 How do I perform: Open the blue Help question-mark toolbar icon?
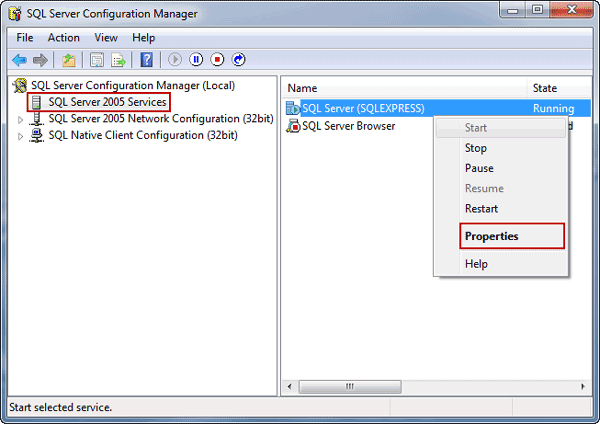point(147,60)
